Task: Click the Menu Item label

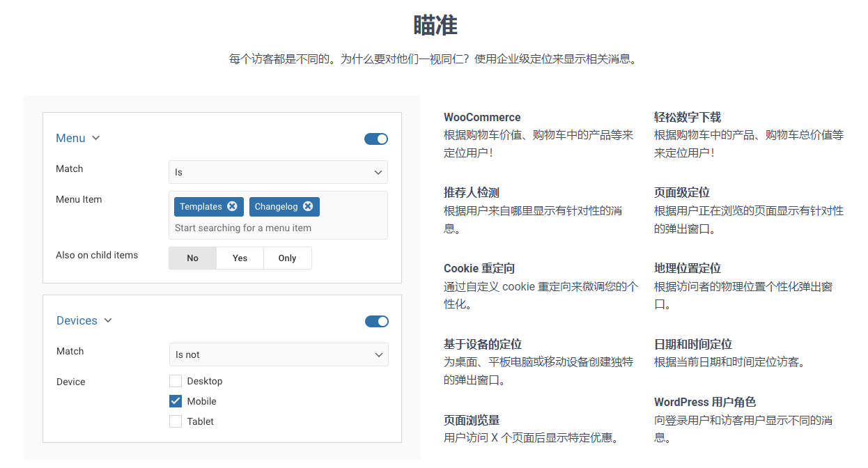Action: (x=79, y=199)
